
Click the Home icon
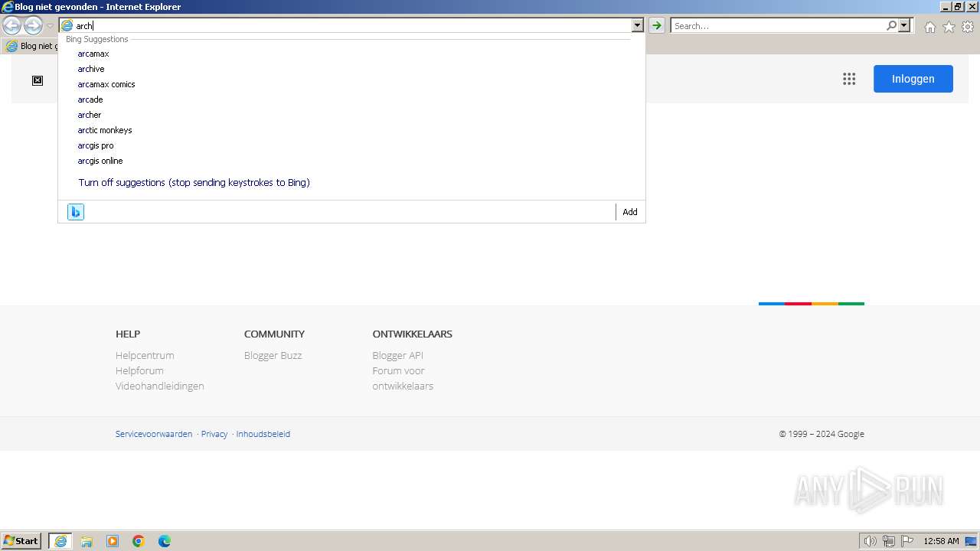[929, 27]
